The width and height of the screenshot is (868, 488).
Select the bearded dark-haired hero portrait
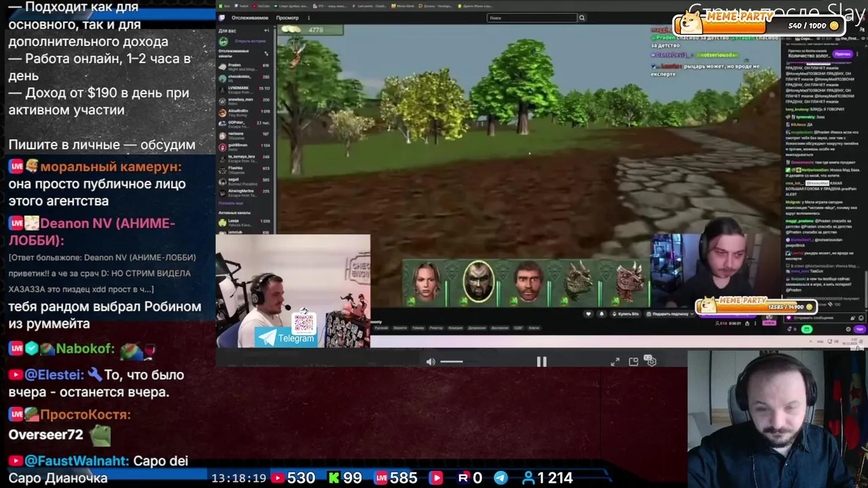pyautogui.click(x=479, y=281)
